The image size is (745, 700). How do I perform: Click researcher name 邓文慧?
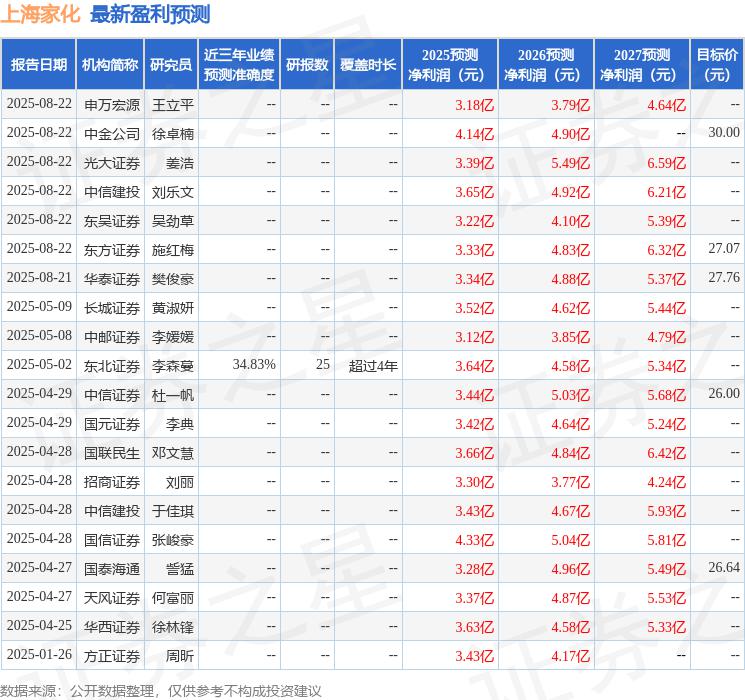173,452
